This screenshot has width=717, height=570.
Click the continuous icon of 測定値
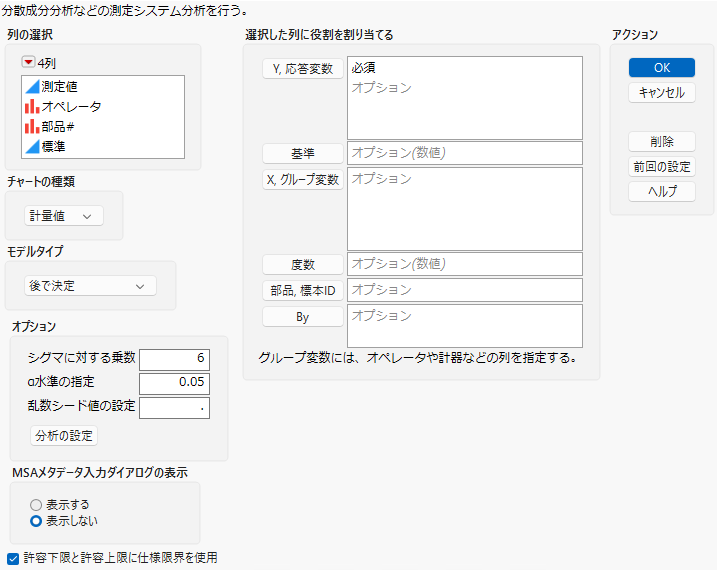click(32, 86)
